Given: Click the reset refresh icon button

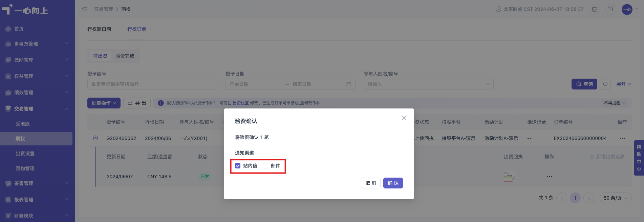Looking at the screenshot, I should [x=605, y=84].
